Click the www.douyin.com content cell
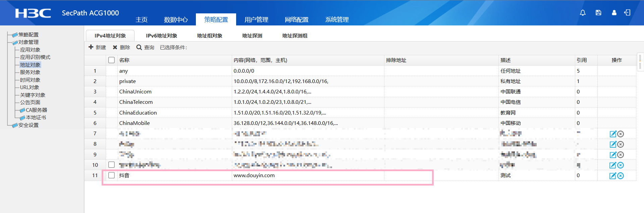The width and height of the screenshot is (644, 213). (308, 175)
